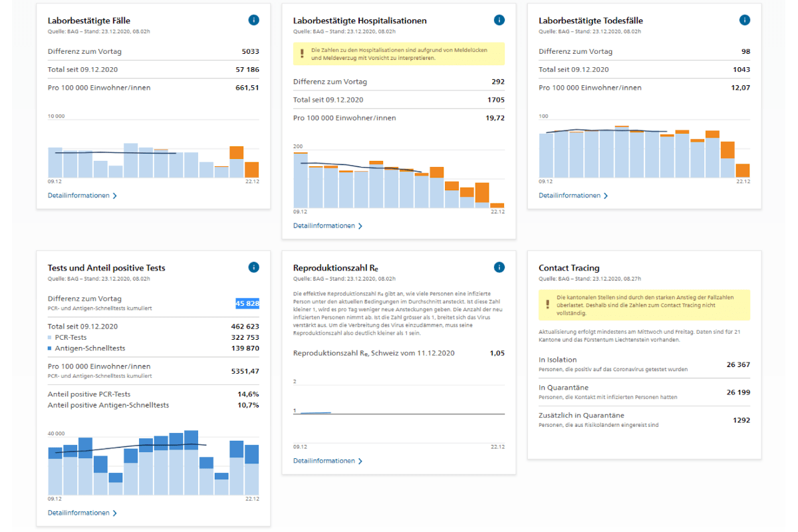Click warning exclamation icon in Hospitalisationen notice

click(302, 54)
